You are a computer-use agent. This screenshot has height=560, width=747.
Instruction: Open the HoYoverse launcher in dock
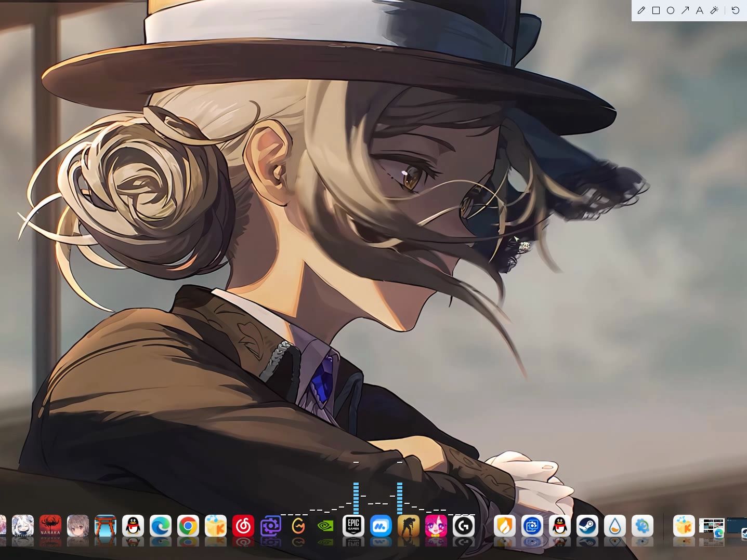coord(23,526)
